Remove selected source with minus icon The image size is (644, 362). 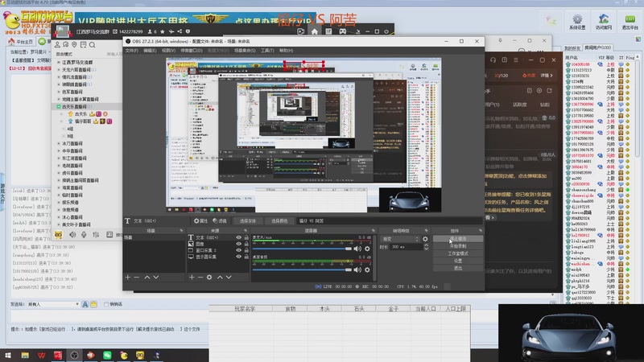point(200,278)
